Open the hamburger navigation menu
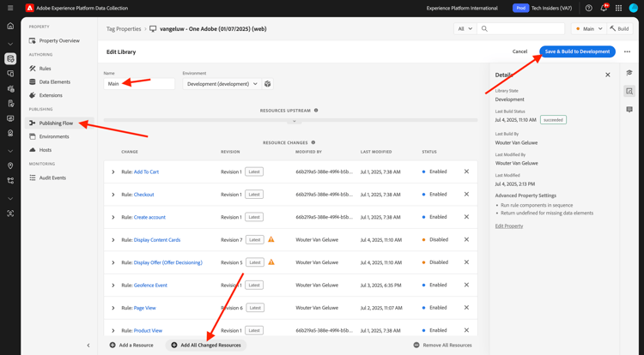 click(10, 8)
